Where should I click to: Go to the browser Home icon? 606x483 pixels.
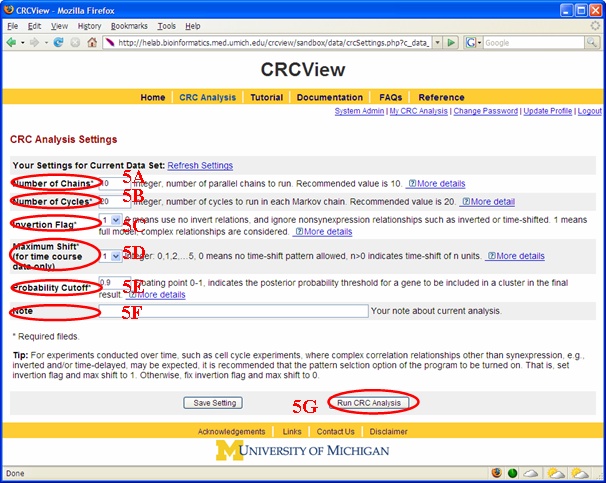click(x=92, y=43)
